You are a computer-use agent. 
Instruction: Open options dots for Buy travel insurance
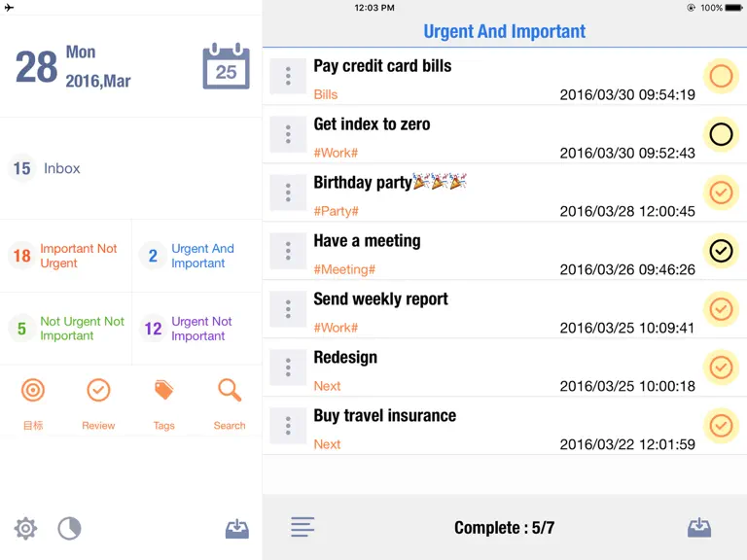[288, 426]
